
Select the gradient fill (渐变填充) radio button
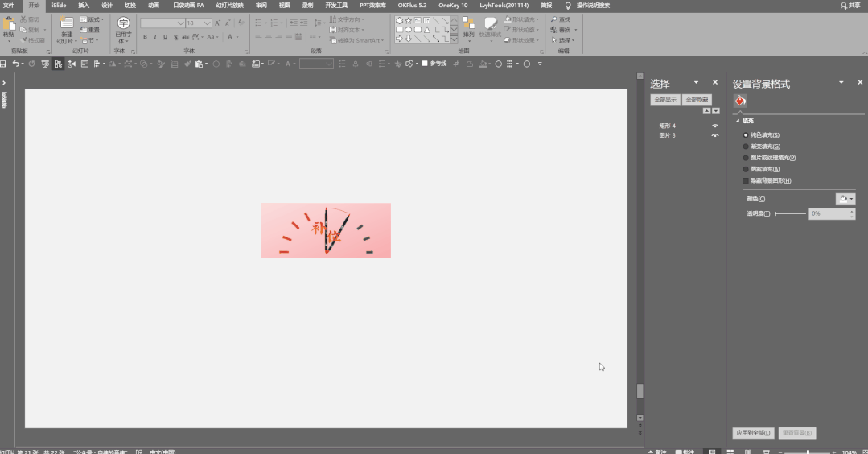(746, 147)
